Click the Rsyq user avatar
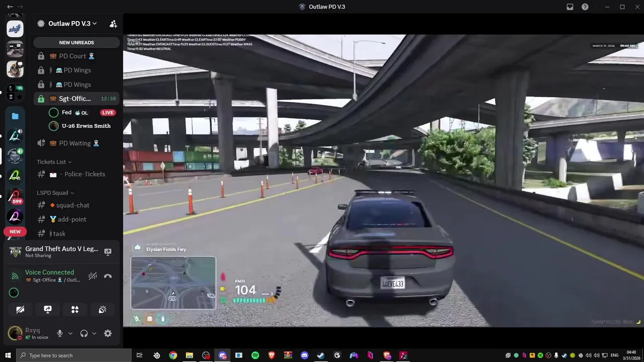 tap(15, 333)
